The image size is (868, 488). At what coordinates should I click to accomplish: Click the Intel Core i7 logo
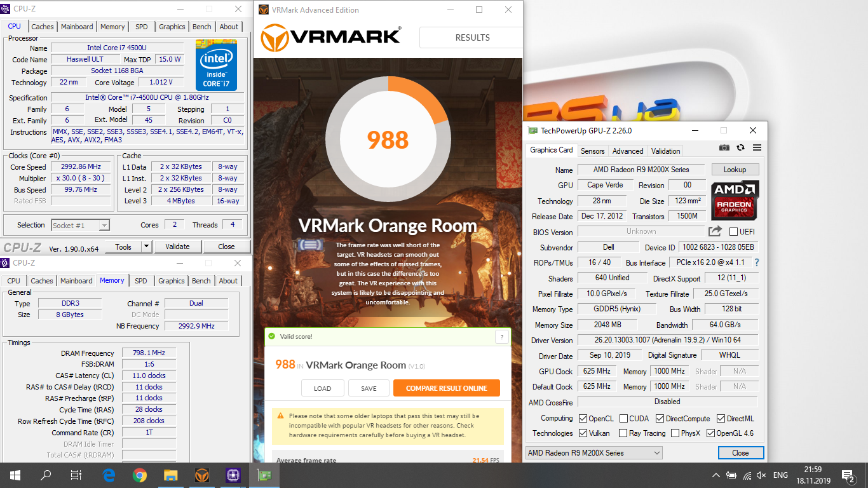click(x=216, y=65)
